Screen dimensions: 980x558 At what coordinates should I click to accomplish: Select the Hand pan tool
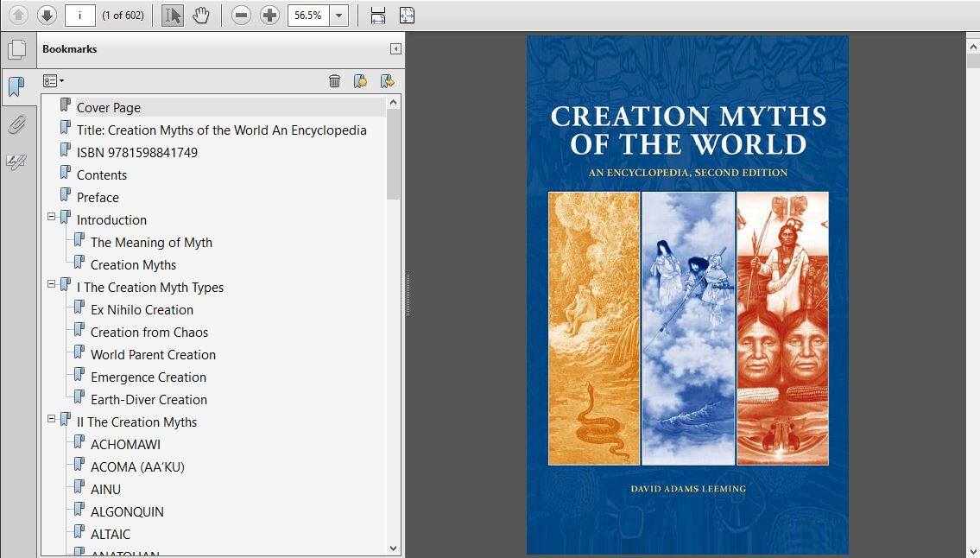tap(201, 16)
